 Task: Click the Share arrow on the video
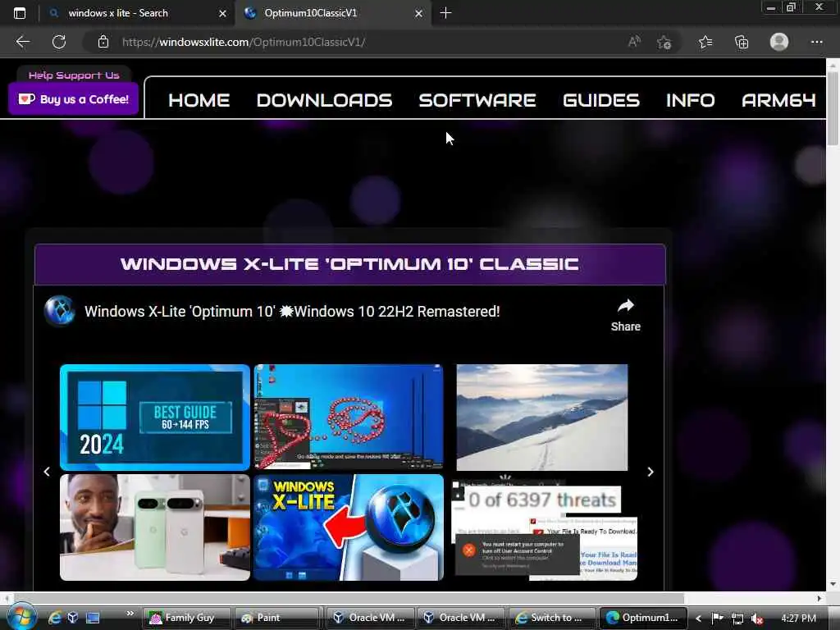coord(626,314)
